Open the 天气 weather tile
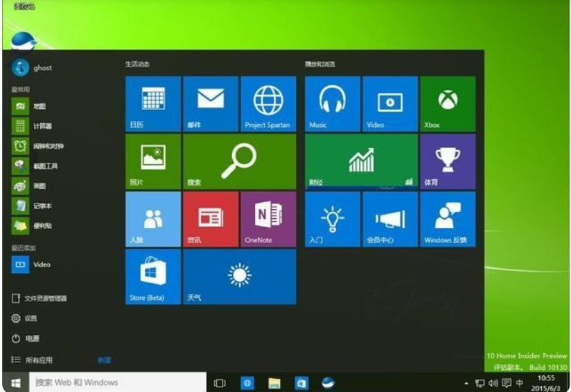This screenshot has height=392, width=571. (240, 277)
